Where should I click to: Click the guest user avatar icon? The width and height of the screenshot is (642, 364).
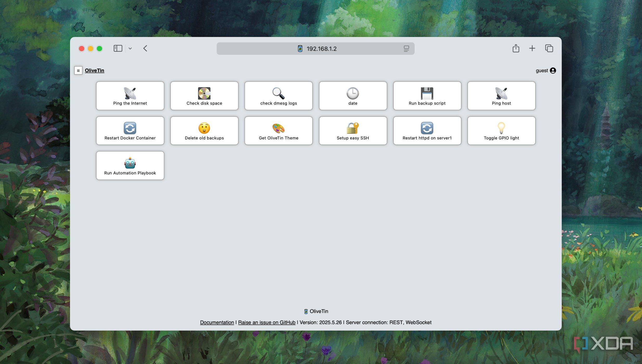553,70
